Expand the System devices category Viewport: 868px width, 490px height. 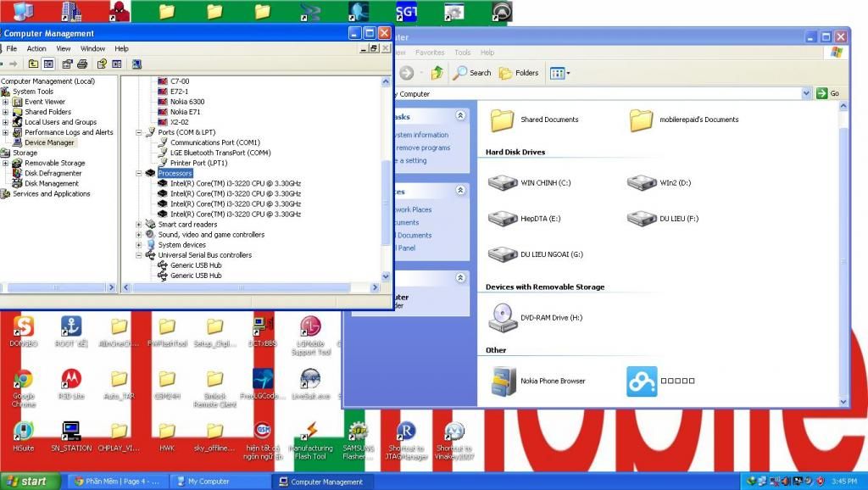pos(139,245)
